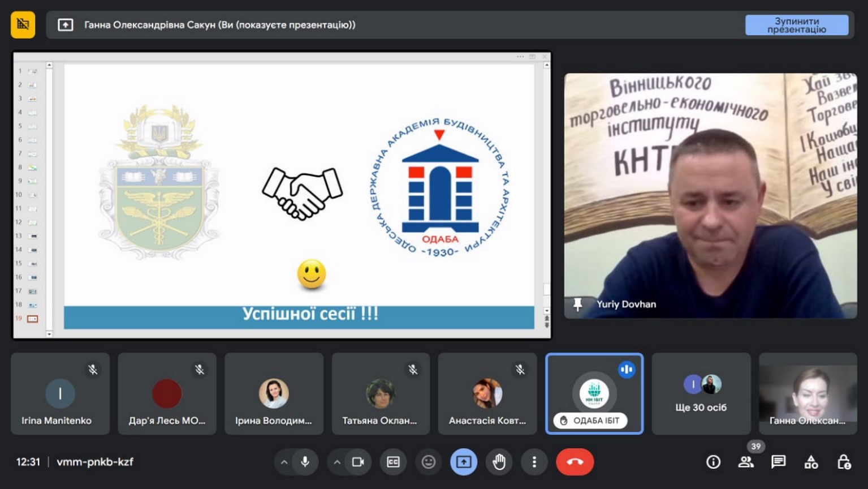Open the chat with everyone panel
The width and height of the screenshot is (868, 489).
778,462
